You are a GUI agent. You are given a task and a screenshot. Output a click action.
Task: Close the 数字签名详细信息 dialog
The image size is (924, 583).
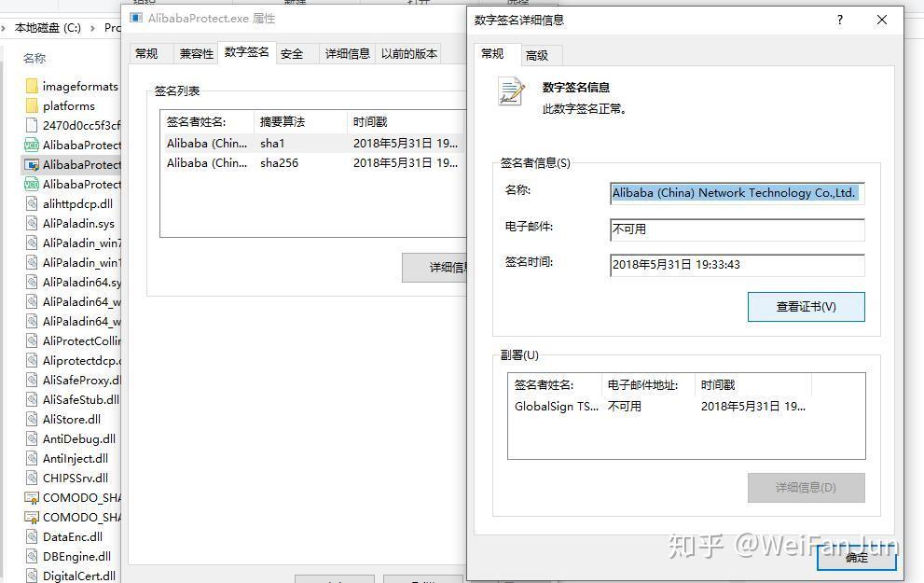click(881, 20)
